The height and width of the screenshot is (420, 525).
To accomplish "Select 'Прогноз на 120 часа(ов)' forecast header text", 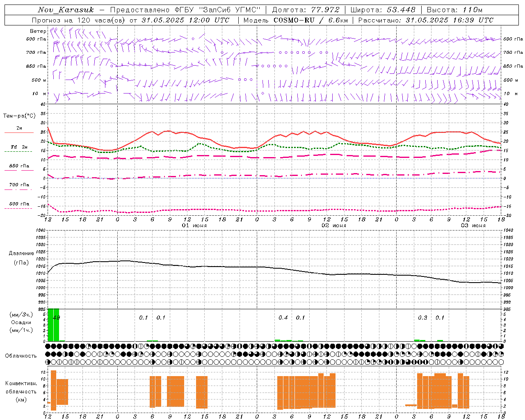I will pos(79,20).
